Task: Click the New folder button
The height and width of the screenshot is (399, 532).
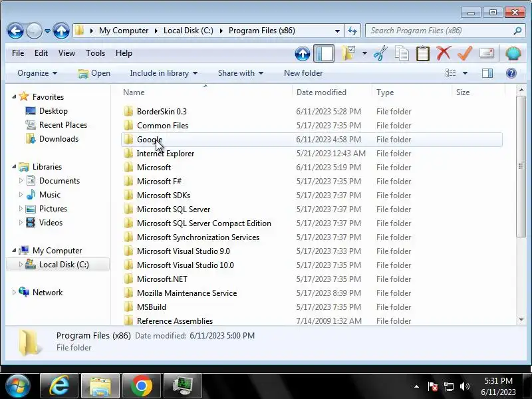Action: coord(303,73)
